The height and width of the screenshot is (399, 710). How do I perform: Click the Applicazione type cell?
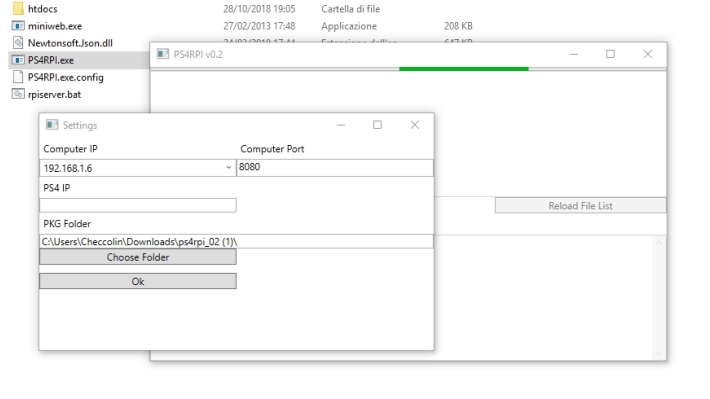click(349, 26)
